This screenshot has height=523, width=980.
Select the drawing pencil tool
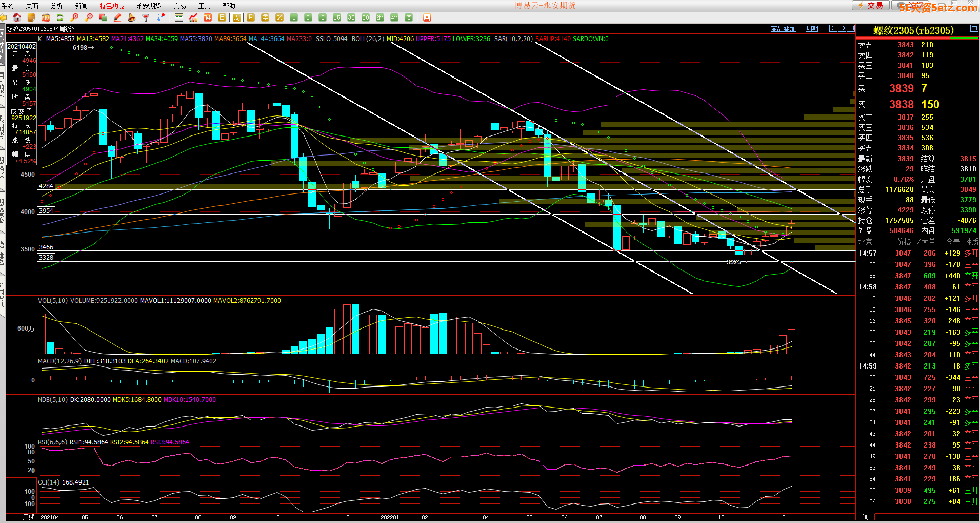[117, 17]
